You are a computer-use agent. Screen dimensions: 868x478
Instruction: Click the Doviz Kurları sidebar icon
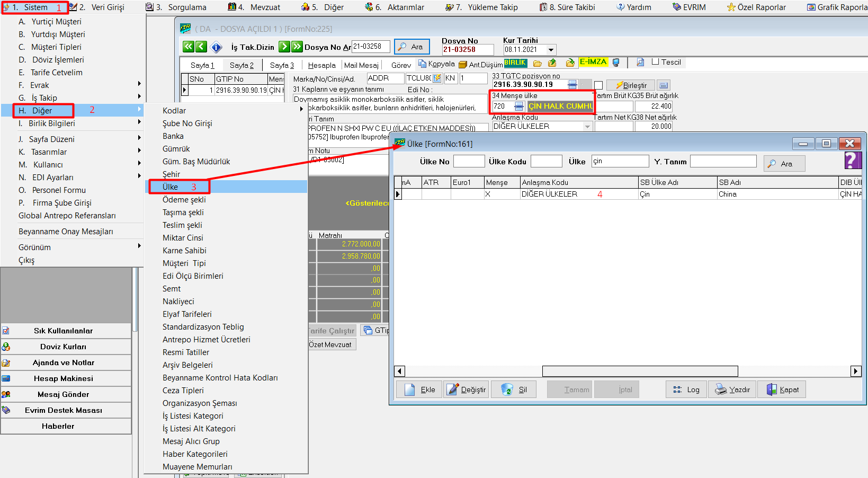[x=6, y=347]
